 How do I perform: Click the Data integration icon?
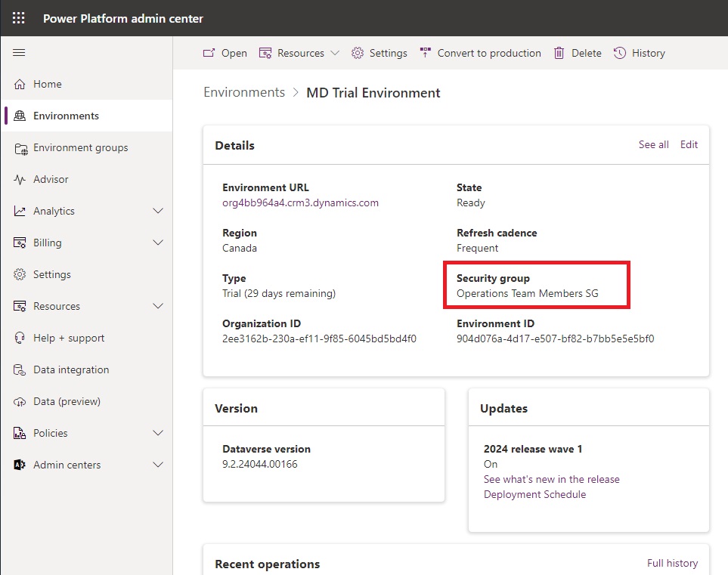[20, 370]
